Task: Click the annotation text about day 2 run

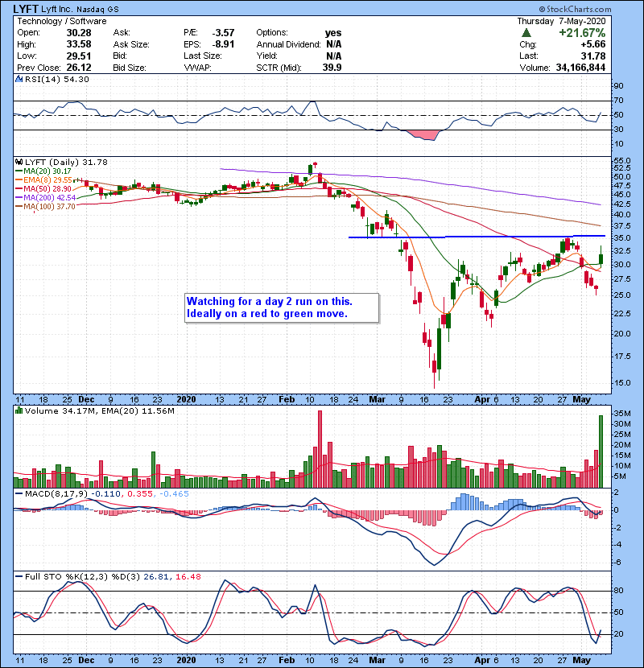Action: tap(270, 307)
